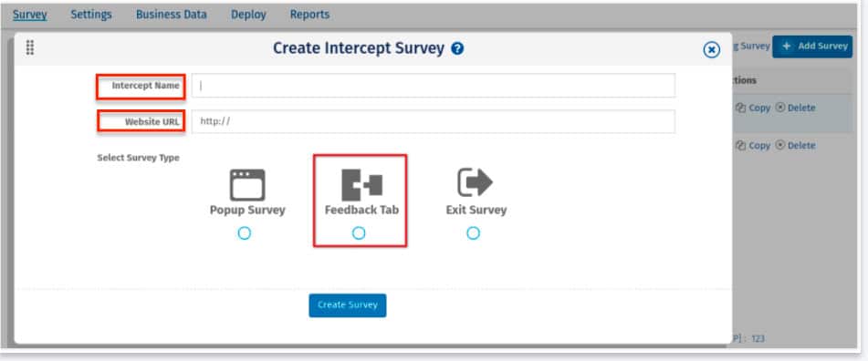
Task: Click the Exit Survey arrow icon
Action: point(475,183)
